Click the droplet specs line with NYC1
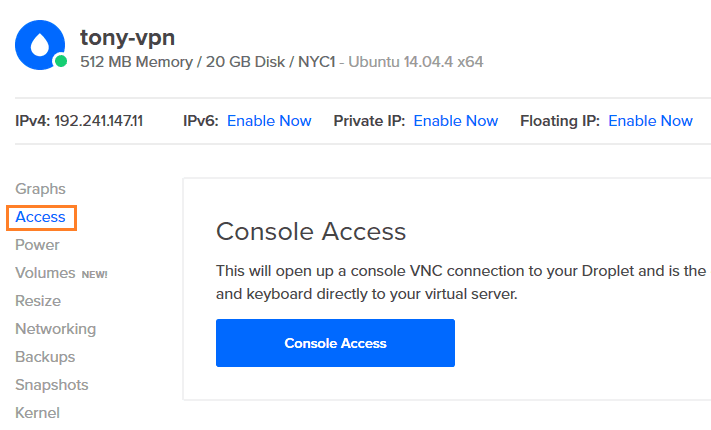 click(282, 62)
